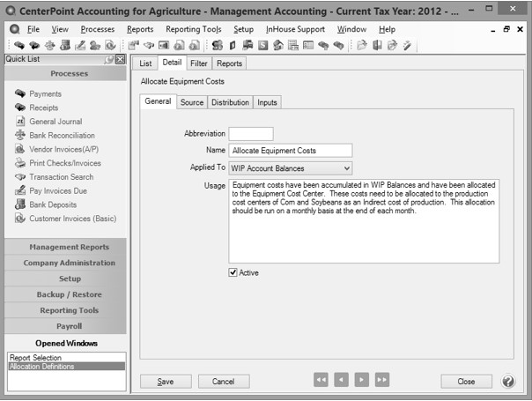Click the Payments icon in Quick List
The width and height of the screenshot is (532, 401).
pos(20,93)
